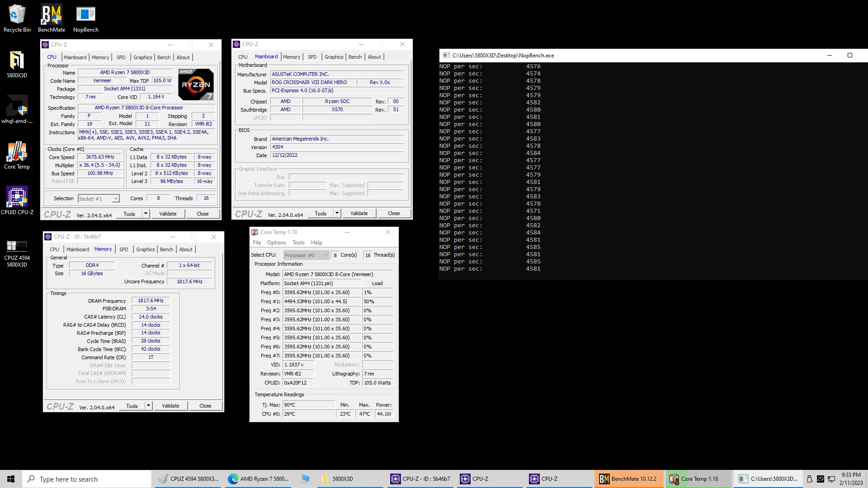Click the title icon of CPU-Z ID 5b46b7 window
The image size is (868, 488).
48,237
